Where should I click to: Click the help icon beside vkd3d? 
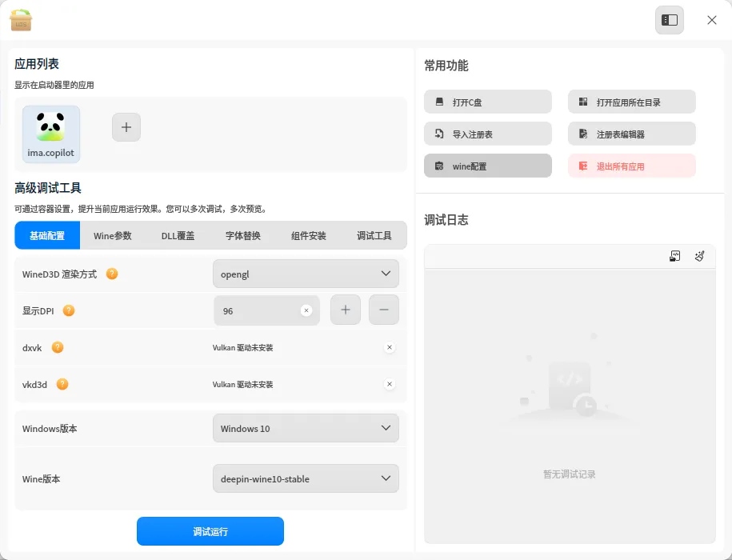pos(62,384)
